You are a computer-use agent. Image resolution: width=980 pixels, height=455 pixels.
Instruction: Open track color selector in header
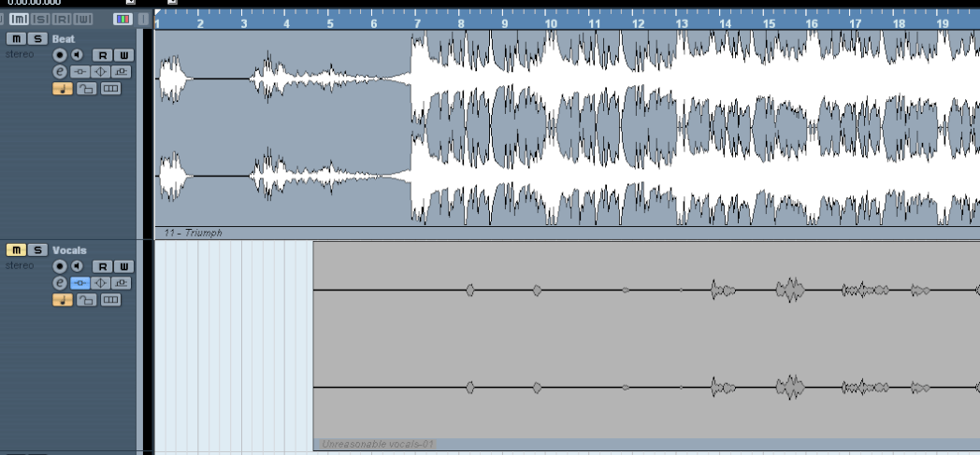click(122, 20)
